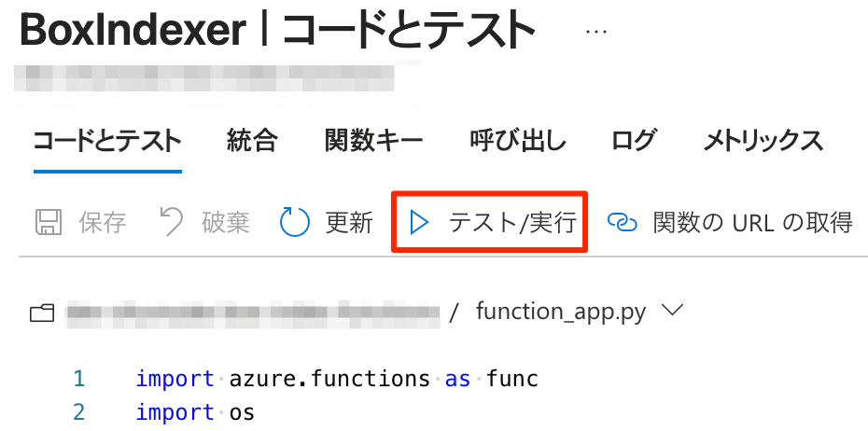Switch to the 統合 tab

252,141
